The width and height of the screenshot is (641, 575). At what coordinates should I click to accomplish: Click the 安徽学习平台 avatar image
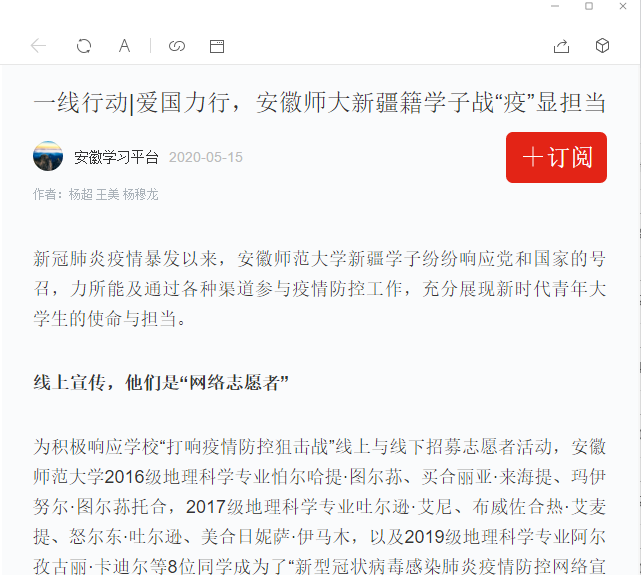(x=48, y=156)
